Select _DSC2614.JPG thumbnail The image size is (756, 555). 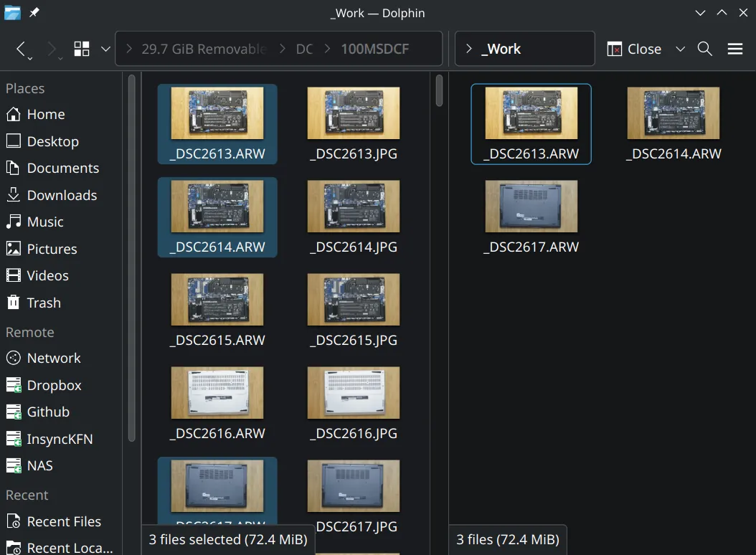click(354, 206)
